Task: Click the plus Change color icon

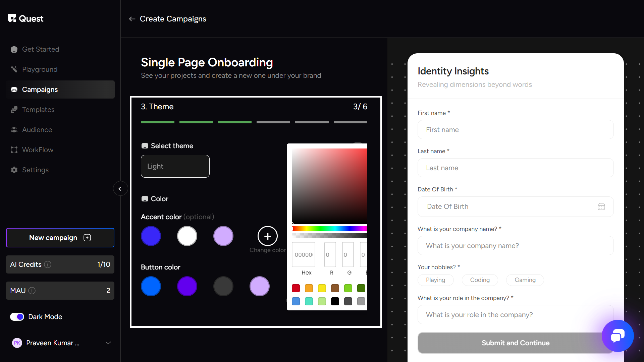Action: (x=267, y=236)
